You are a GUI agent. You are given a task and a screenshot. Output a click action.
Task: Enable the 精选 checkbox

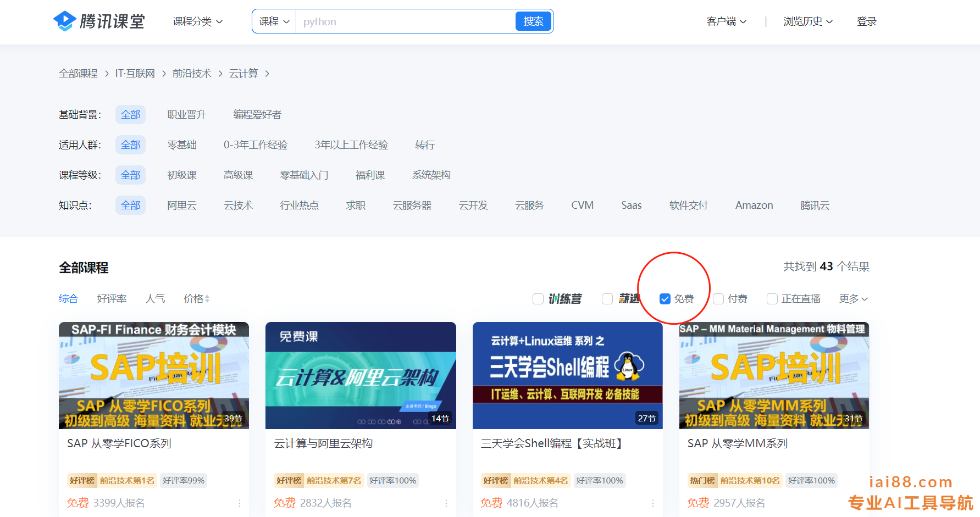click(607, 299)
